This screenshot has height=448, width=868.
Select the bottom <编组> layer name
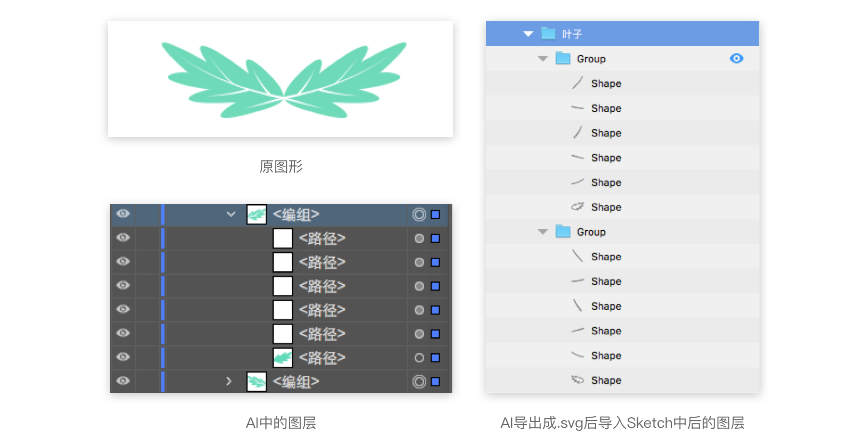[296, 382]
